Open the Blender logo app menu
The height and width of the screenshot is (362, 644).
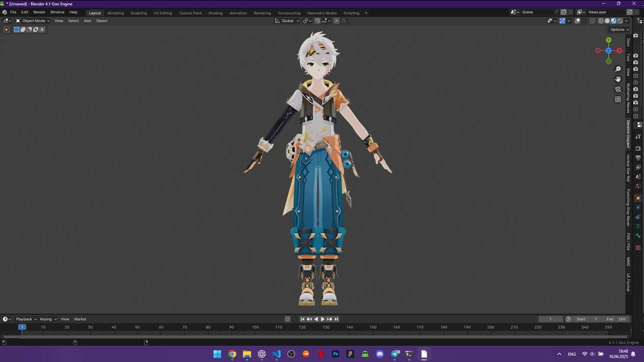pos(5,12)
